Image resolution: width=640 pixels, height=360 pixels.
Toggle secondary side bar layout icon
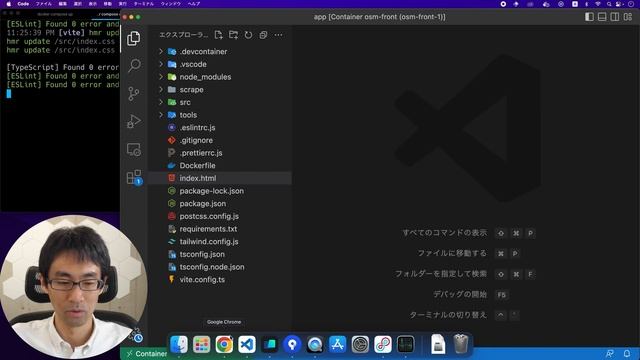pos(615,17)
